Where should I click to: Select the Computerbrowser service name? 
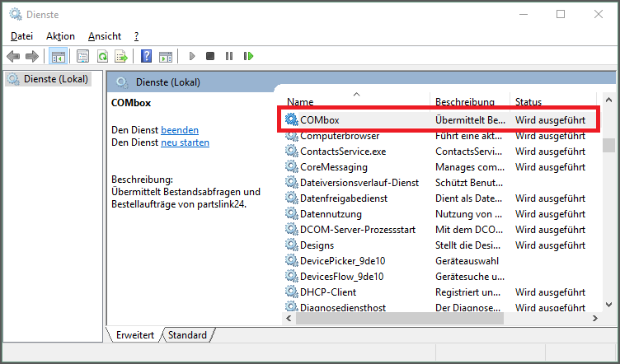coord(340,136)
